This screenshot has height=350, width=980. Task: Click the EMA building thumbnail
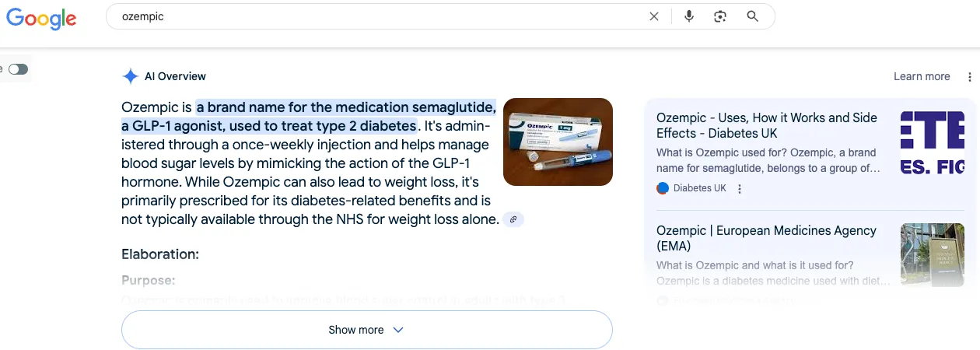pyautogui.click(x=931, y=255)
